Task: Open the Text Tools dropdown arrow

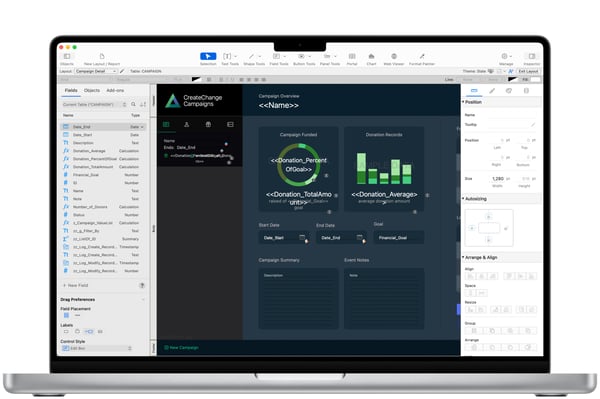Action: (x=235, y=57)
